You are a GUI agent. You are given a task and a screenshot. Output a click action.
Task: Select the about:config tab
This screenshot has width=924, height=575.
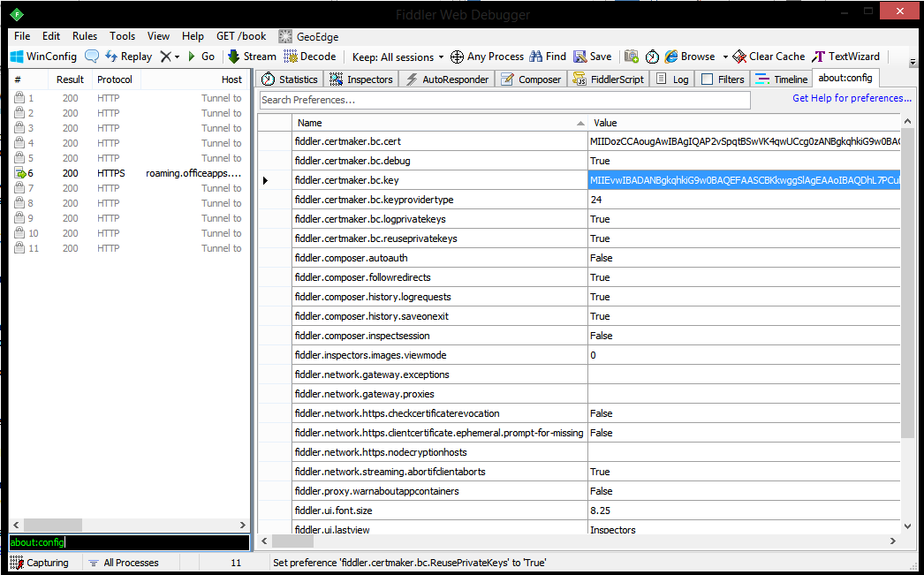tap(845, 78)
